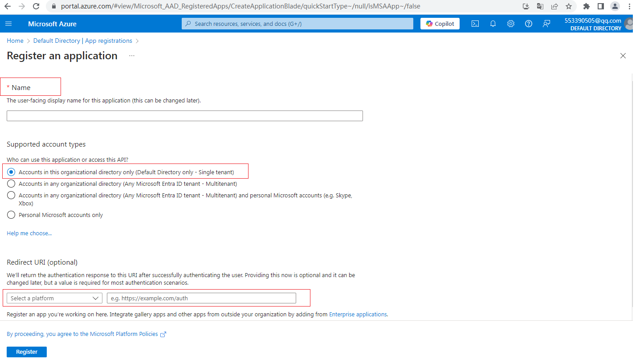The height and width of the screenshot is (364, 644).
Task: Click the Supported account types heading
Action: click(x=46, y=144)
